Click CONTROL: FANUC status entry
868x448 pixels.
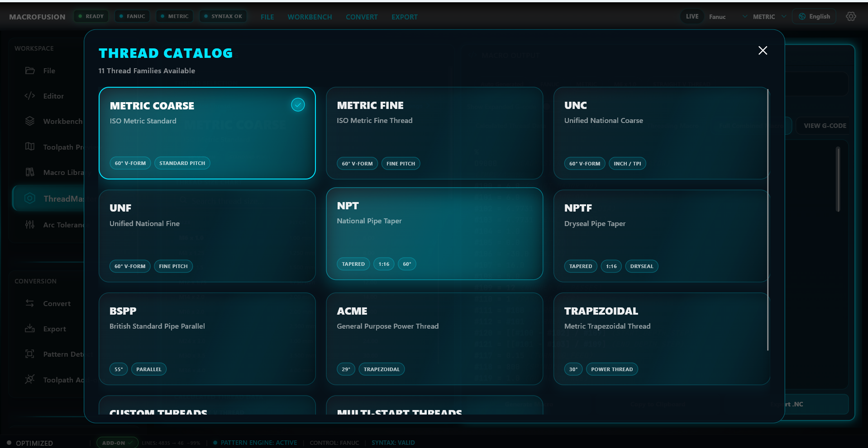click(x=334, y=443)
